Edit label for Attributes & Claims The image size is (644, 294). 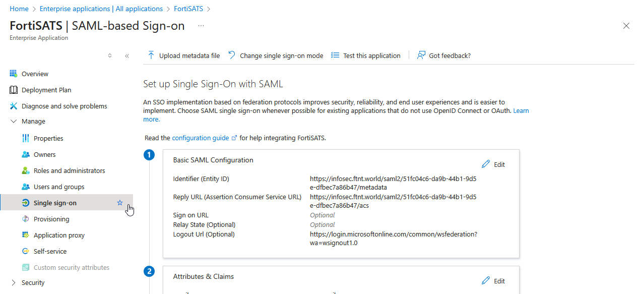[x=499, y=281]
